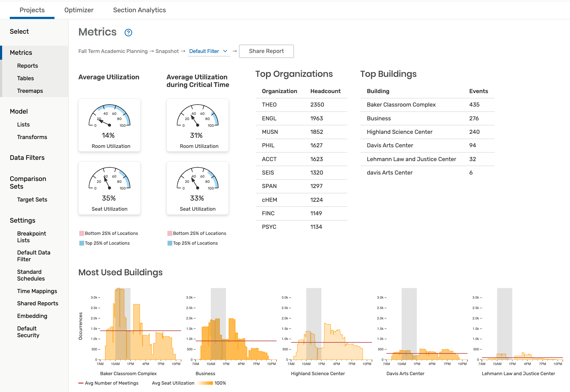Click the Share Report button
570x392 pixels.
266,51
